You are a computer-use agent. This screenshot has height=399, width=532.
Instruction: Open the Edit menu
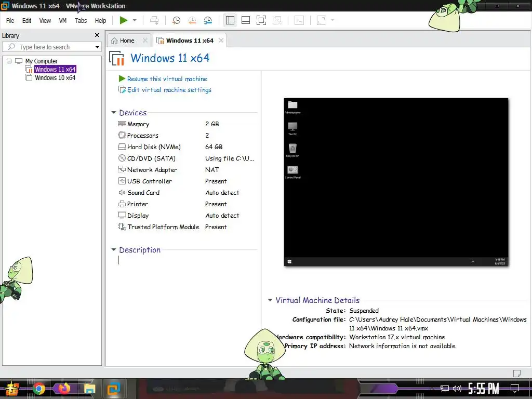27,21
